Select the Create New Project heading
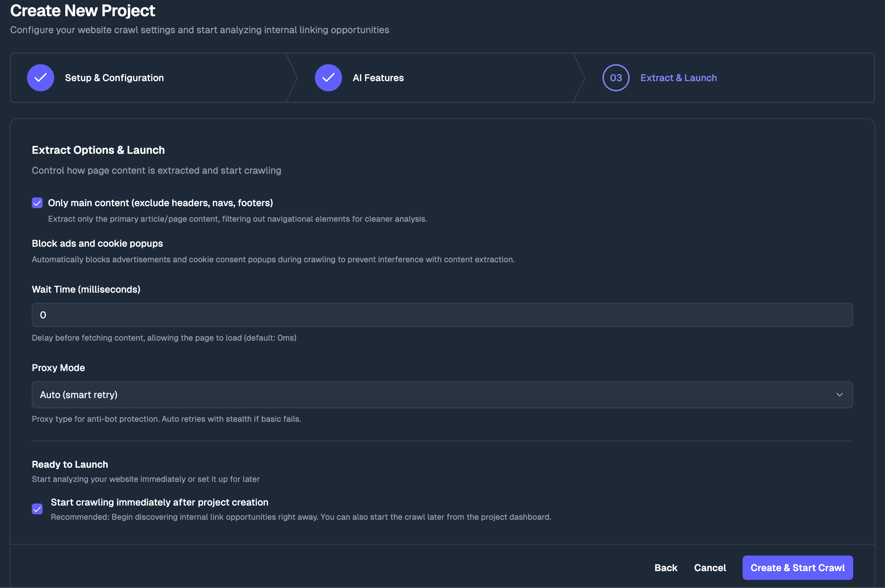 pos(82,10)
